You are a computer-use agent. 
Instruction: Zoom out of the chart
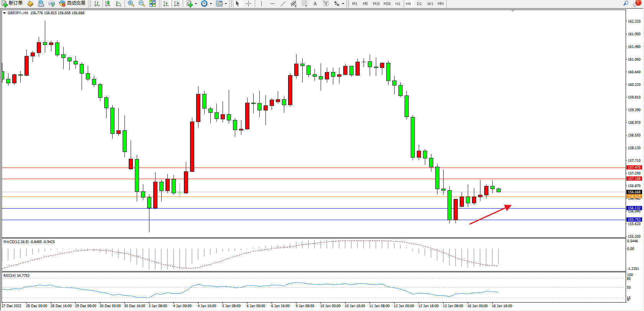coord(142,3)
